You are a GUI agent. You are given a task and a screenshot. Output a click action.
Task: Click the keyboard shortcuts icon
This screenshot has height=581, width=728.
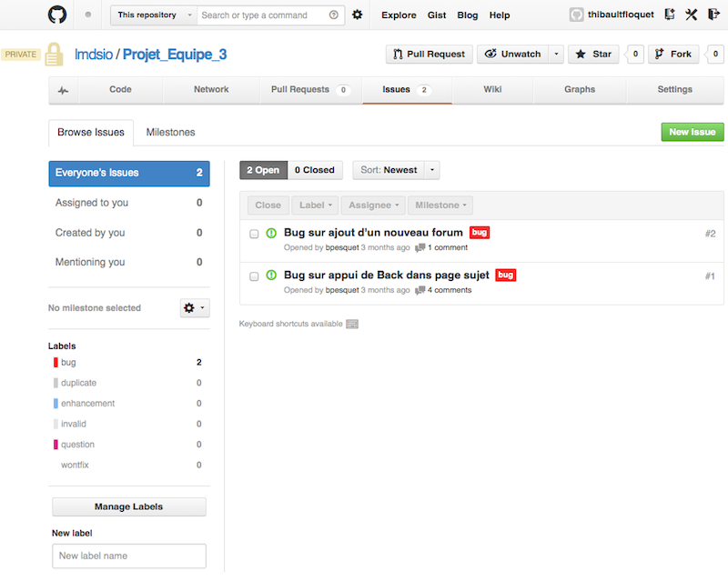[352, 324]
